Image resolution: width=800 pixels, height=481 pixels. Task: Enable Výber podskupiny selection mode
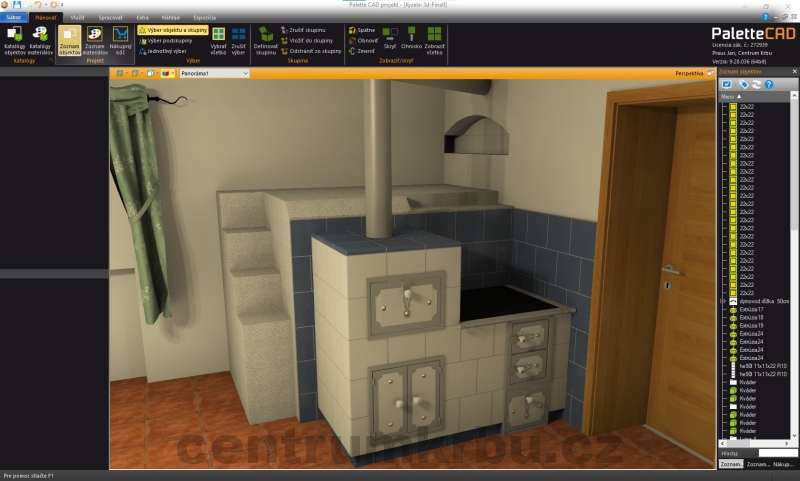pyautogui.click(x=171, y=40)
